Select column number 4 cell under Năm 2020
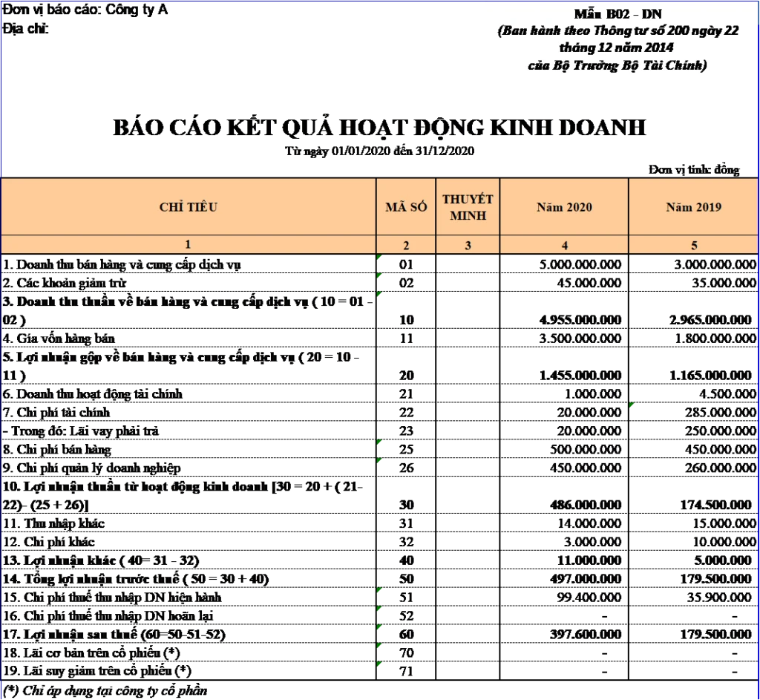 click(x=564, y=245)
